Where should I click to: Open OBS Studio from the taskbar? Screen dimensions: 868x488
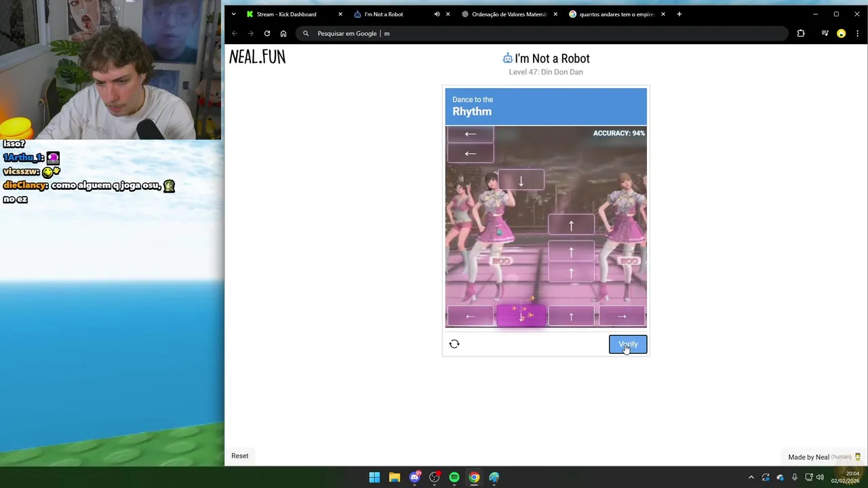point(434,477)
